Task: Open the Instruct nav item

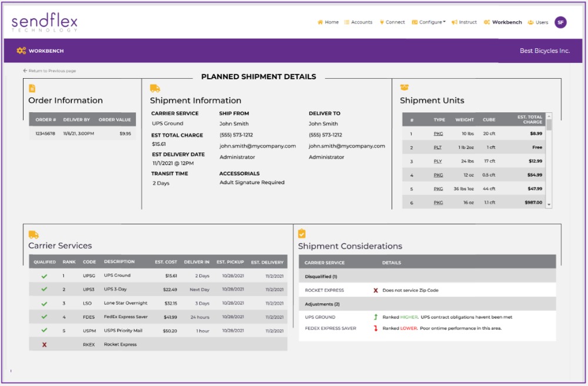Action: click(465, 22)
